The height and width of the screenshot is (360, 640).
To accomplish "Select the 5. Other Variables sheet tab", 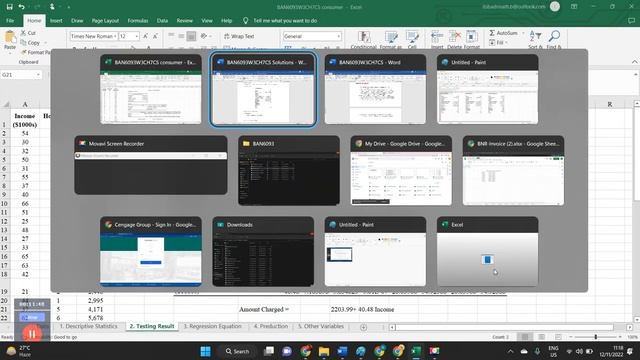I will pos(320,327).
